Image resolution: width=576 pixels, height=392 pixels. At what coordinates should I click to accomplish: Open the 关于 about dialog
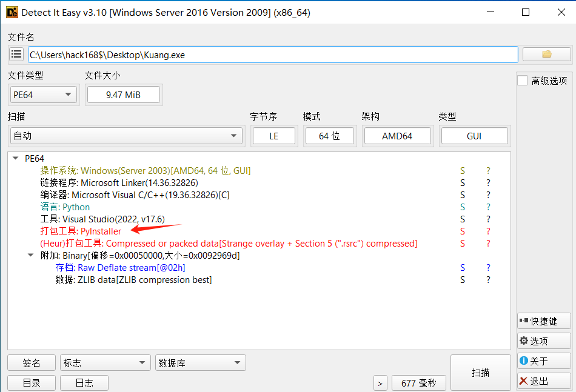(x=544, y=361)
